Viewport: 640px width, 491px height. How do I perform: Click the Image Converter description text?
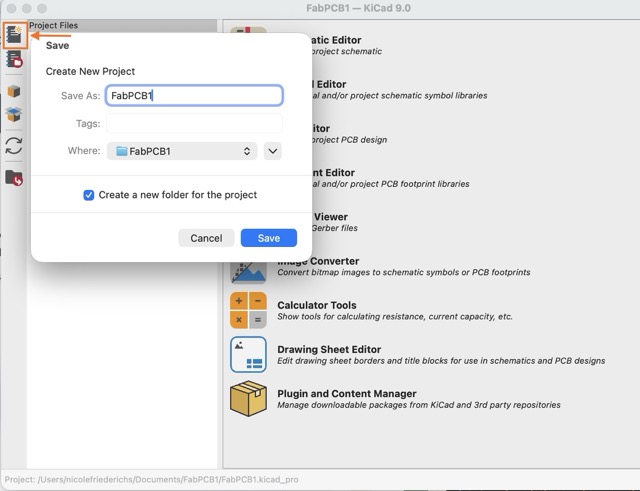[x=404, y=272]
